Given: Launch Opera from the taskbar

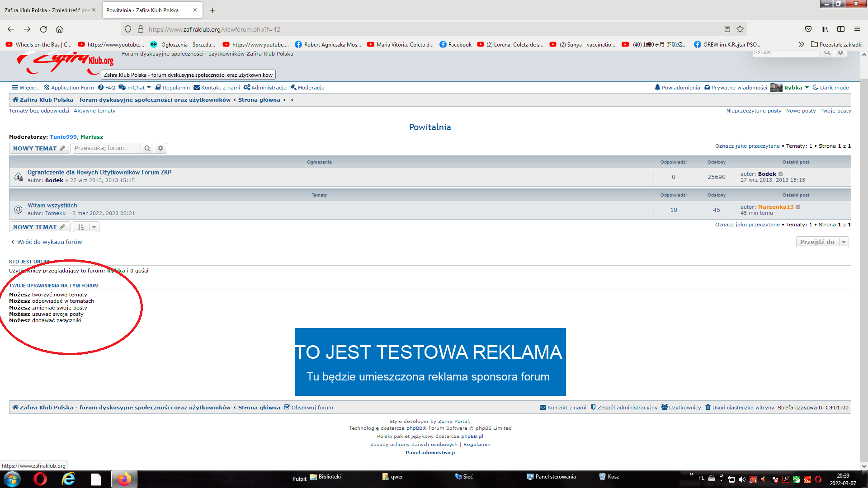Looking at the screenshot, I should 40,479.
